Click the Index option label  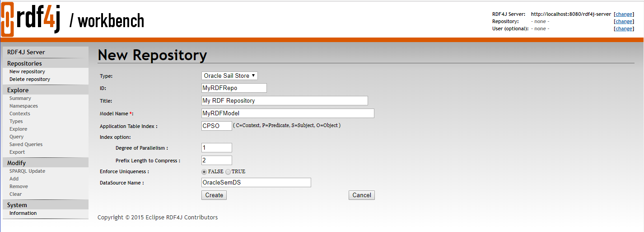[115, 137]
